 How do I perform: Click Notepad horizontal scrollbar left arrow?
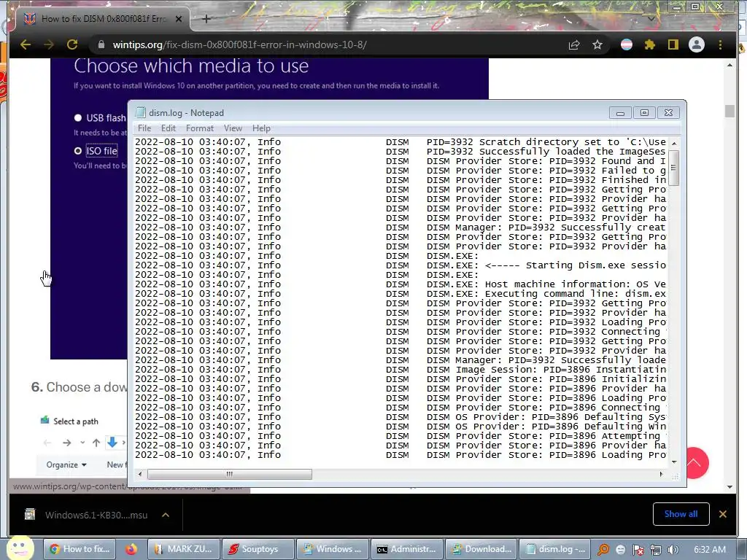tap(139, 474)
